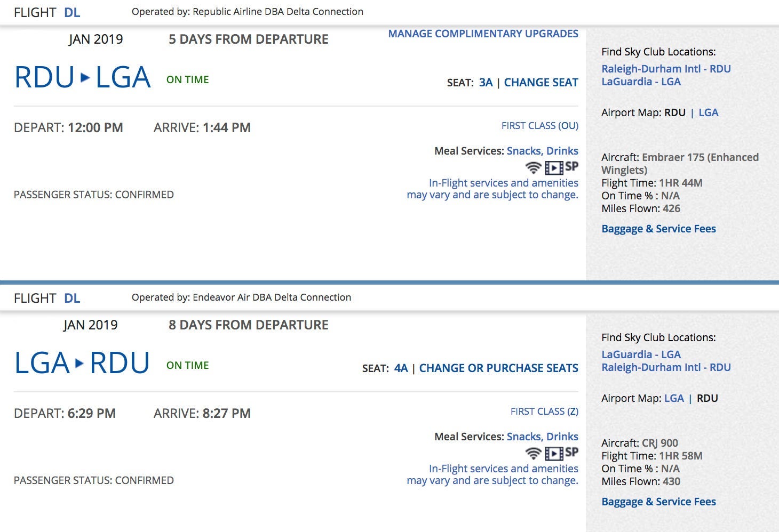Select seat 4A link
The height and width of the screenshot is (532, 779).
(x=401, y=368)
